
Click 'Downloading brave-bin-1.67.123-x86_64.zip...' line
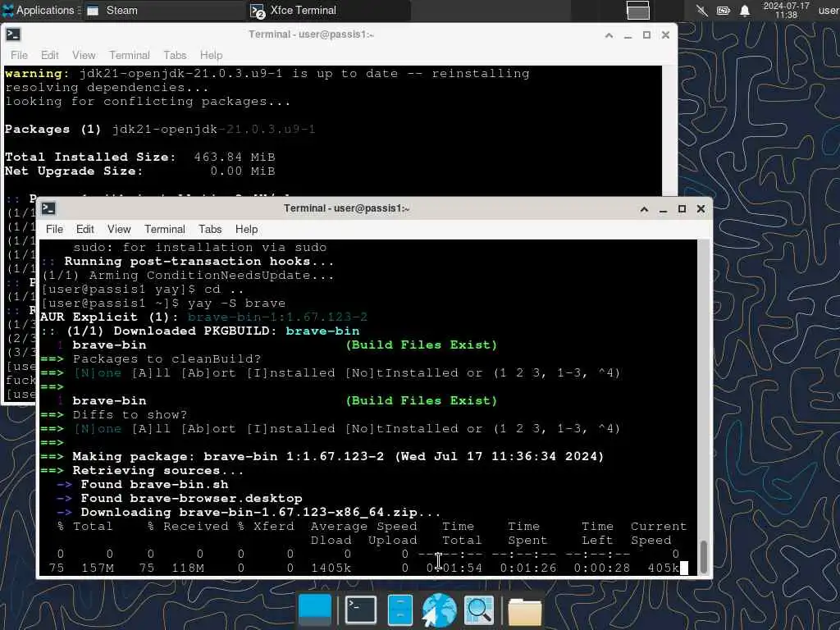[x=260, y=512]
